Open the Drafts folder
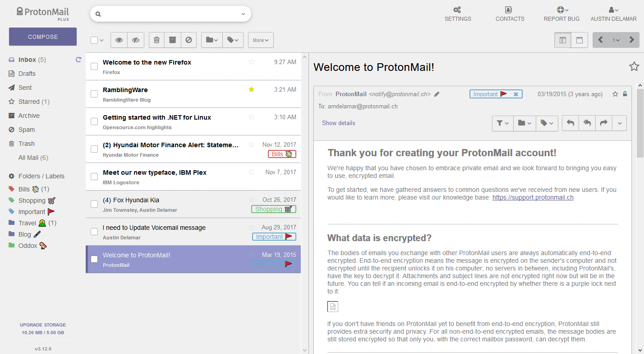Viewport: 644px width, 354px height. pyautogui.click(x=27, y=74)
